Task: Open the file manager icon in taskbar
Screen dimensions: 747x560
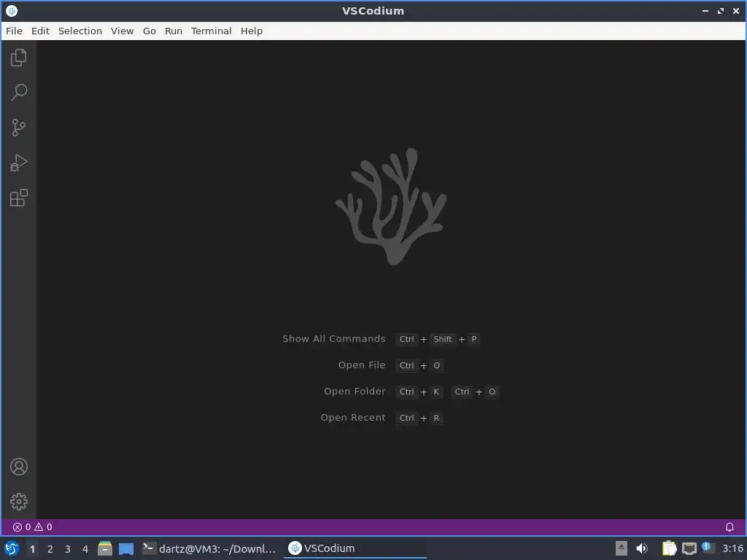Action: [x=105, y=548]
